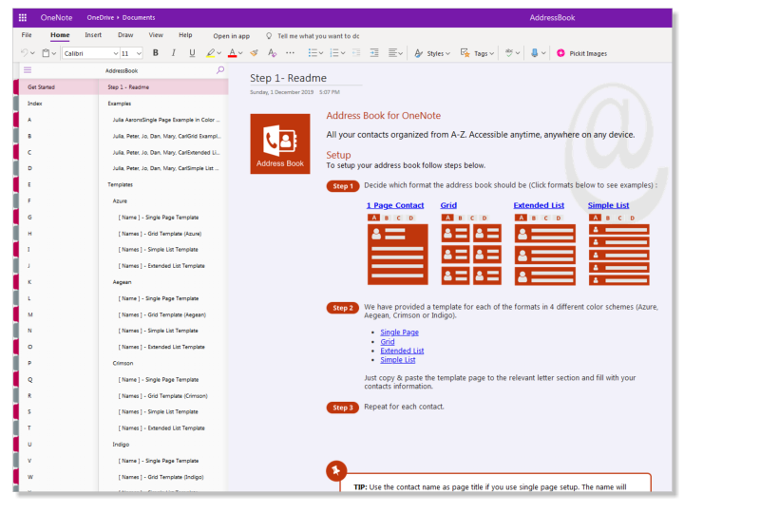Image resolution: width=779 pixels, height=532 pixels.
Task: Click the paragraph alignment icon
Action: (x=393, y=52)
